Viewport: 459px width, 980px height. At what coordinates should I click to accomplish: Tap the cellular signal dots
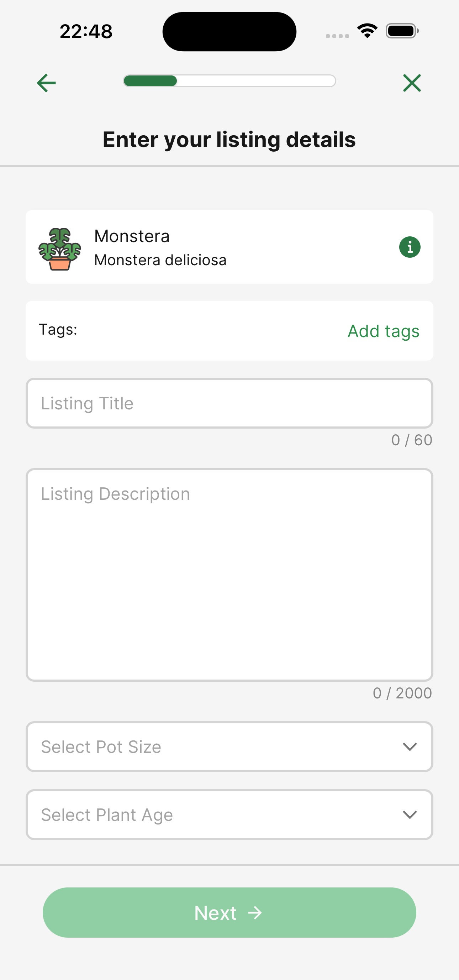(x=337, y=36)
